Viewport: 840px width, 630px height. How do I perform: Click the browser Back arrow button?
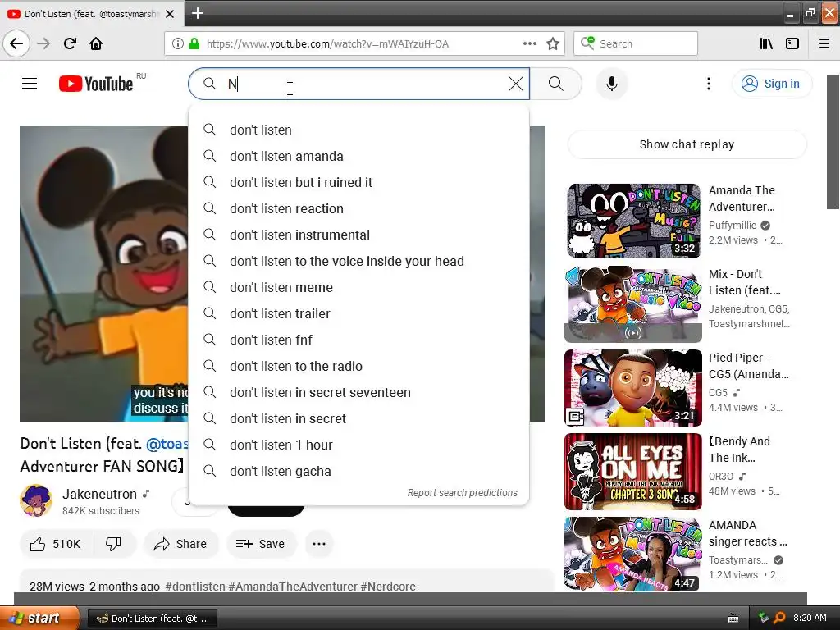16,43
